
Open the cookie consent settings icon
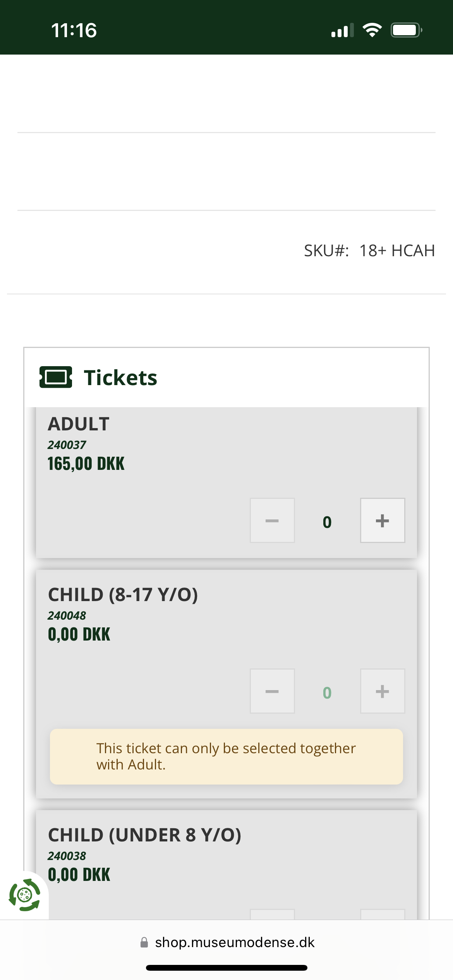pos(24,895)
